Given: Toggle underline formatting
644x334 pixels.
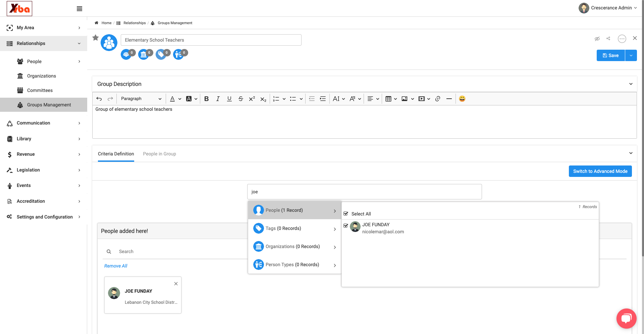Looking at the screenshot, I should click(229, 99).
